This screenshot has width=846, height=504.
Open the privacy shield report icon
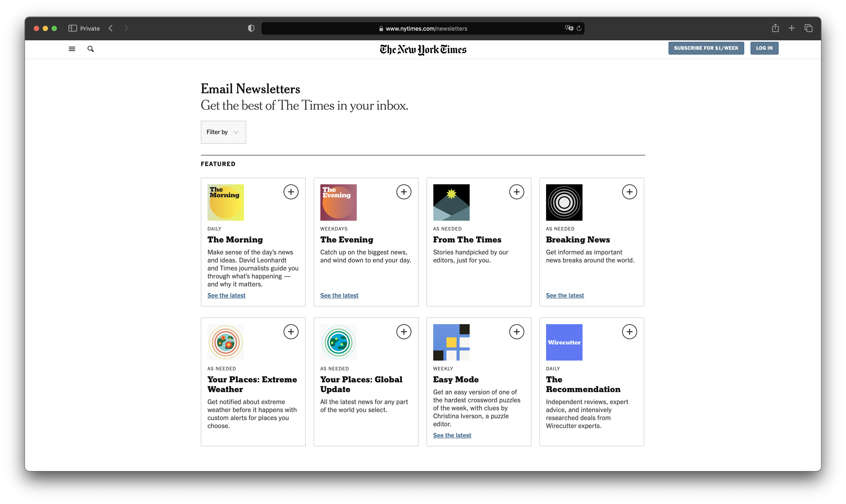click(x=251, y=28)
